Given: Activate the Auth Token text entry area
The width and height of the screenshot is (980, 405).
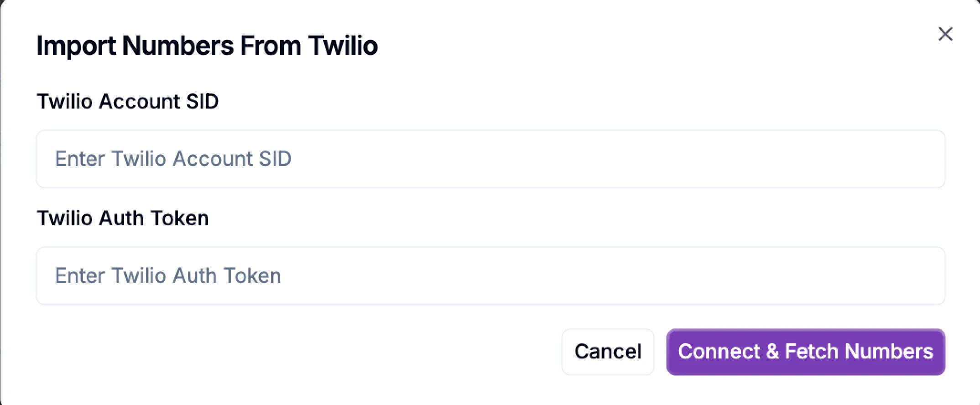Looking at the screenshot, I should click(x=490, y=275).
